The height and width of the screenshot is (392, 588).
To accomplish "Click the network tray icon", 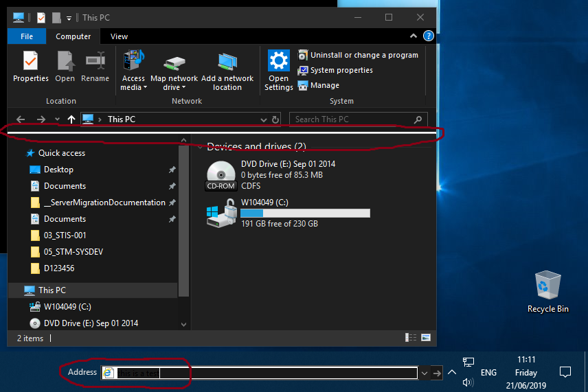I will [x=468, y=362].
